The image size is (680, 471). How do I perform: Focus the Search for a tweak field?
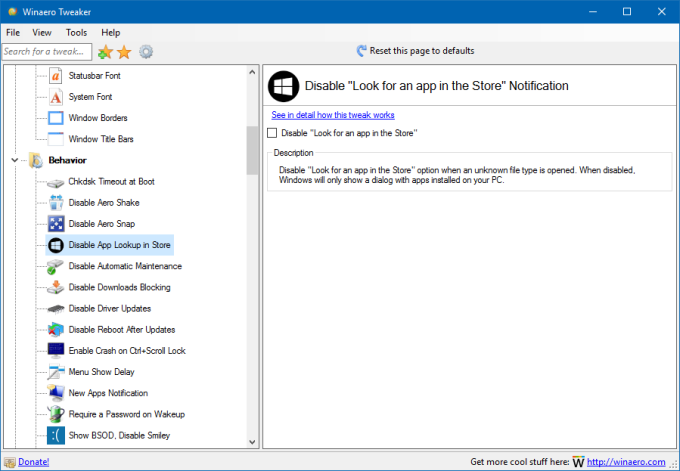45,51
